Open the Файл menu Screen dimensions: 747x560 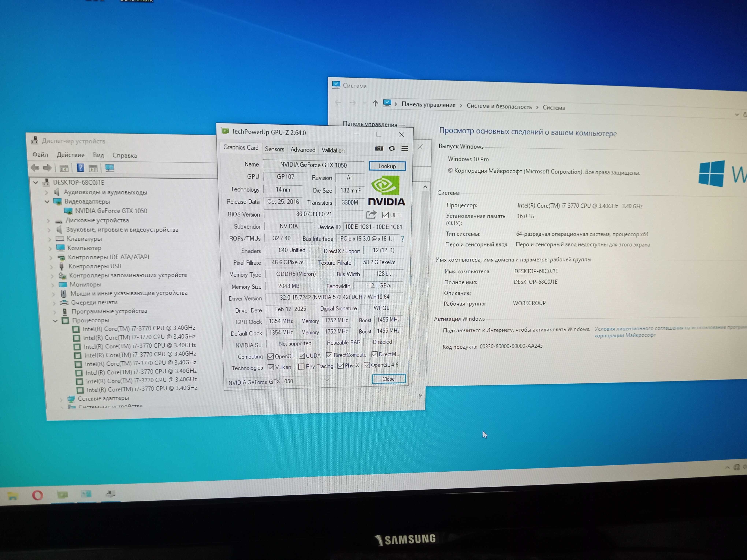40,155
